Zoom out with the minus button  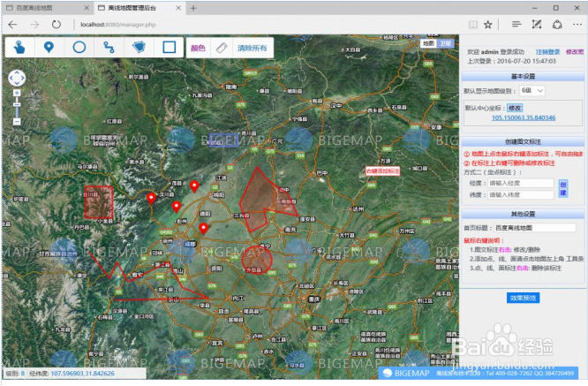[x=17, y=122]
